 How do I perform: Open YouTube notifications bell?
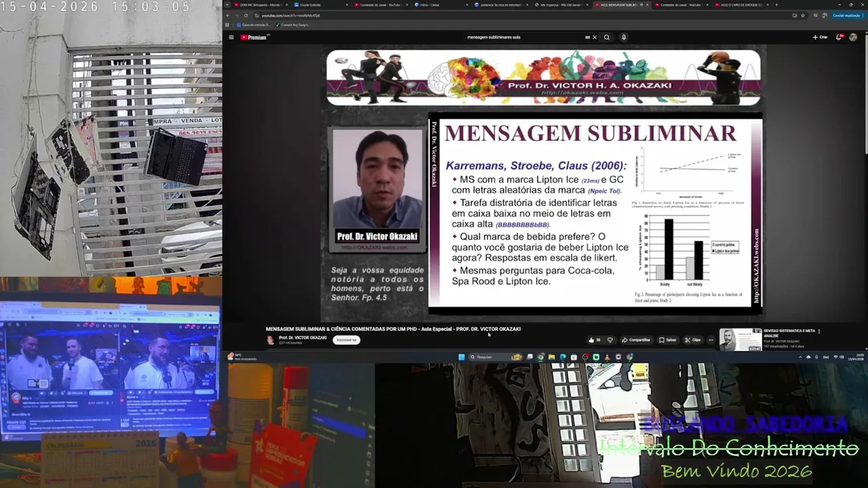(839, 37)
